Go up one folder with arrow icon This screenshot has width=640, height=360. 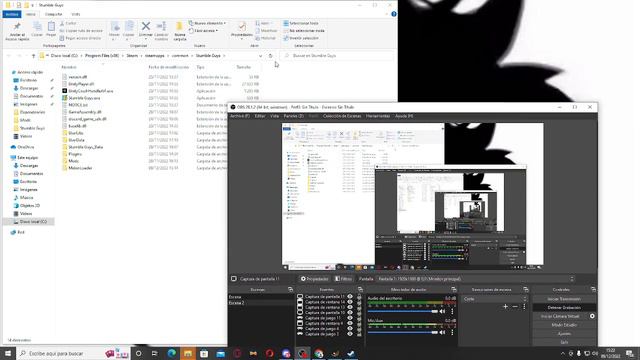click(x=33, y=56)
